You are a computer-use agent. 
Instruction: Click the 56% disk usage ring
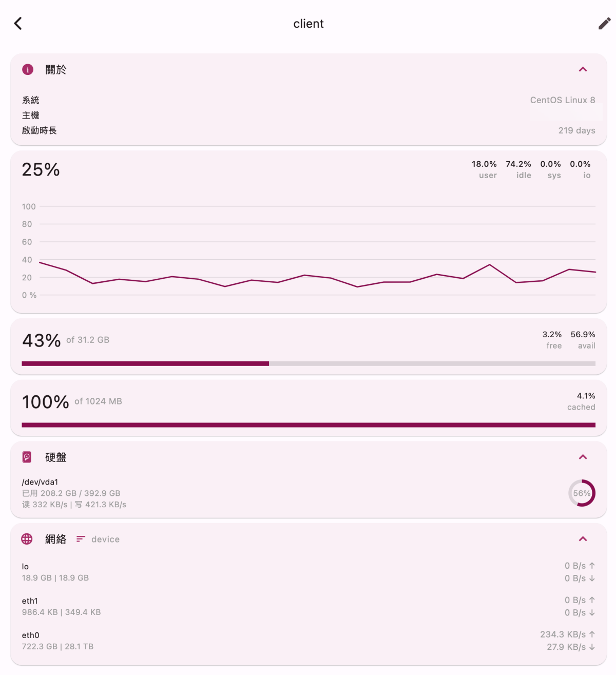click(x=582, y=493)
